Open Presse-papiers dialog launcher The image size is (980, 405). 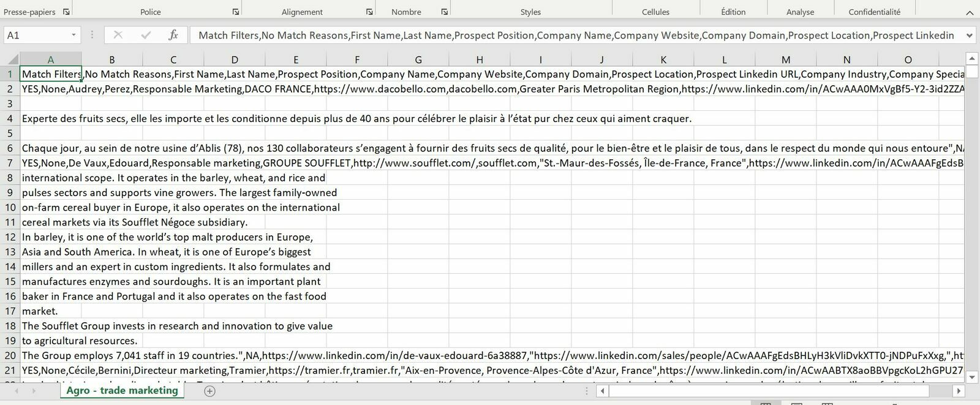66,12
